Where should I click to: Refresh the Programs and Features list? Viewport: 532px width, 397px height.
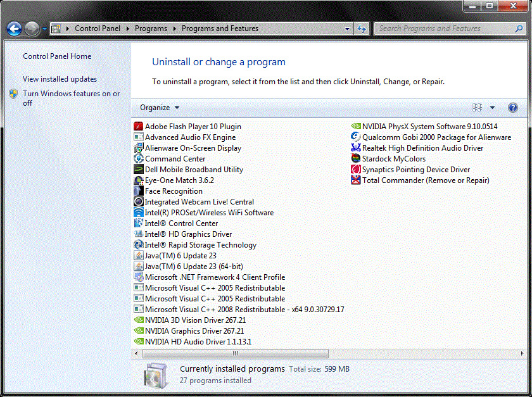[362, 29]
